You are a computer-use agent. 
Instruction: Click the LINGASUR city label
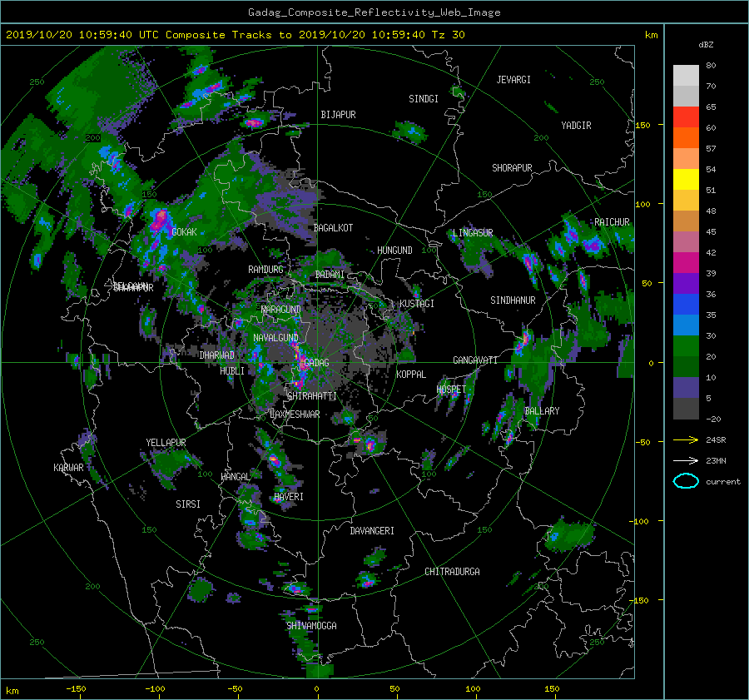[473, 233]
